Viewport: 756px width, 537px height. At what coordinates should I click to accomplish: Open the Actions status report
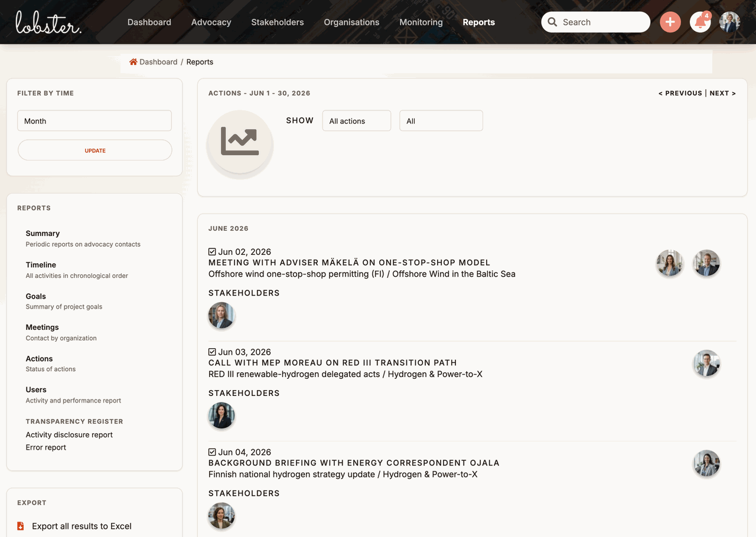39,359
